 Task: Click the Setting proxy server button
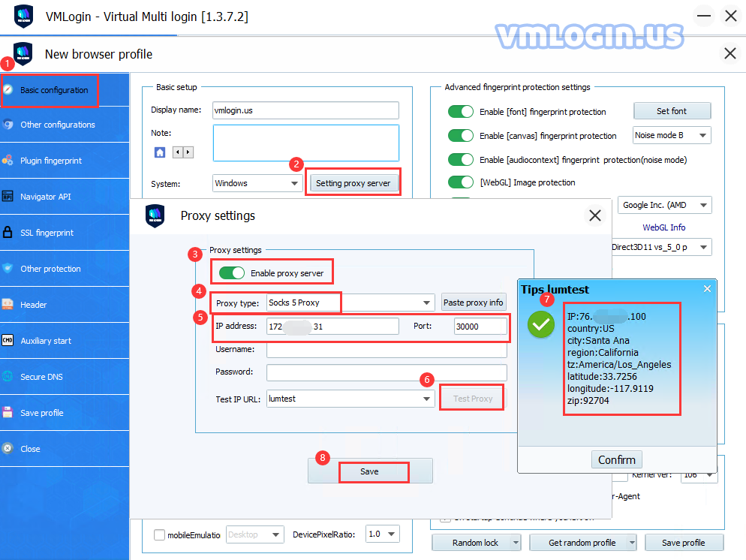point(353,183)
